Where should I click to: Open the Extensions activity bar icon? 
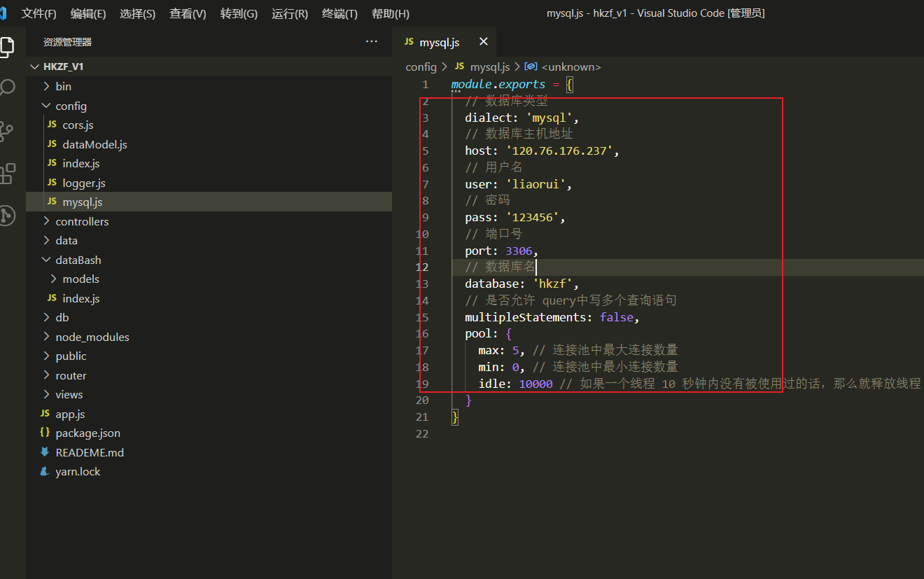6,173
